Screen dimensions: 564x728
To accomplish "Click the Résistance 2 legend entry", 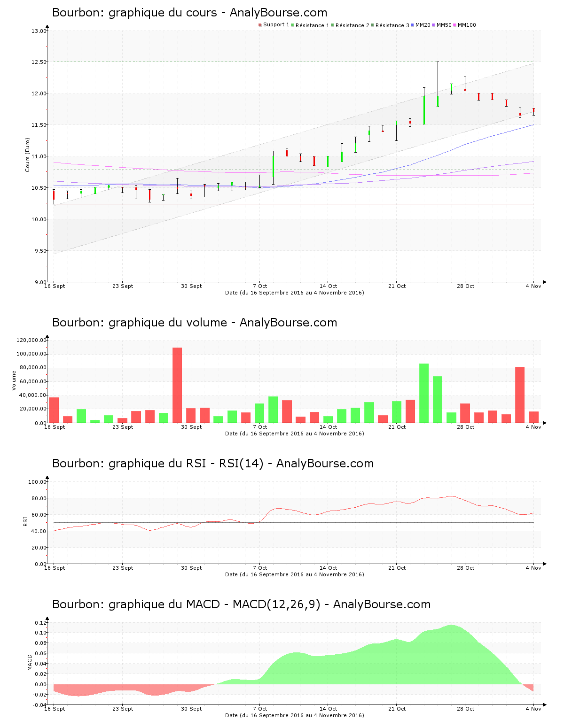I will pos(350,25).
